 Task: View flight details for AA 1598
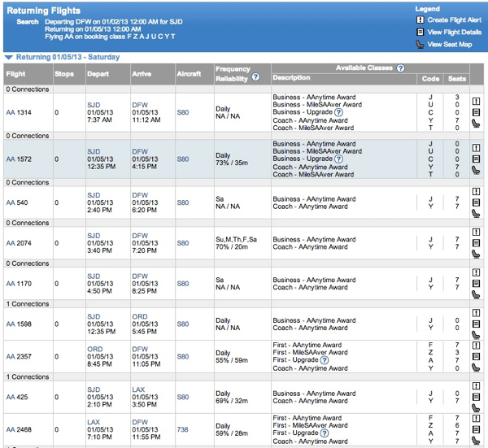click(x=476, y=324)
